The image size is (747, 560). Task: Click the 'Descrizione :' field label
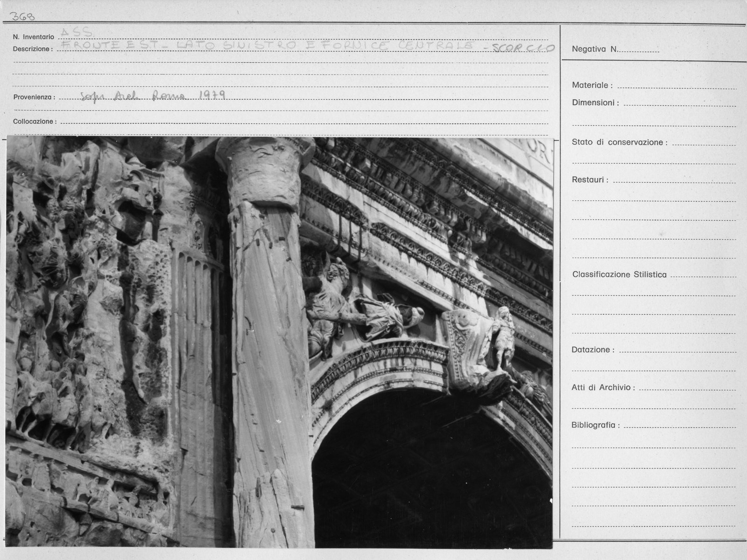coord(33,49)
